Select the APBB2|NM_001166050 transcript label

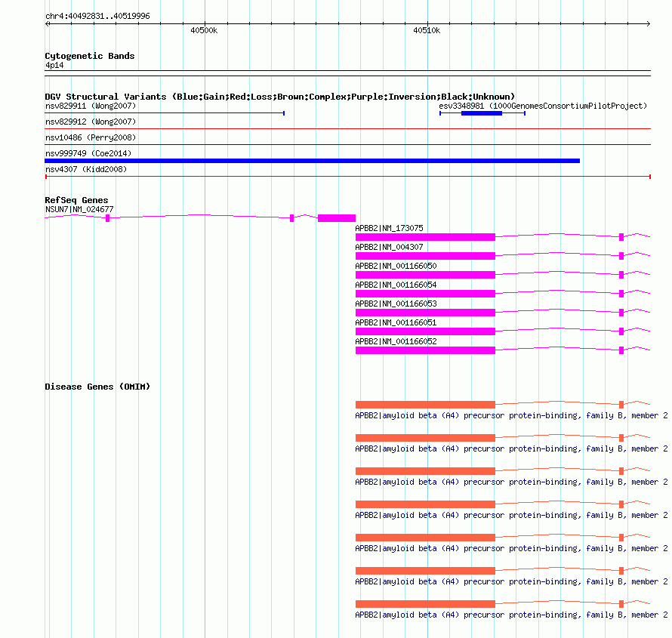point(396,266)
